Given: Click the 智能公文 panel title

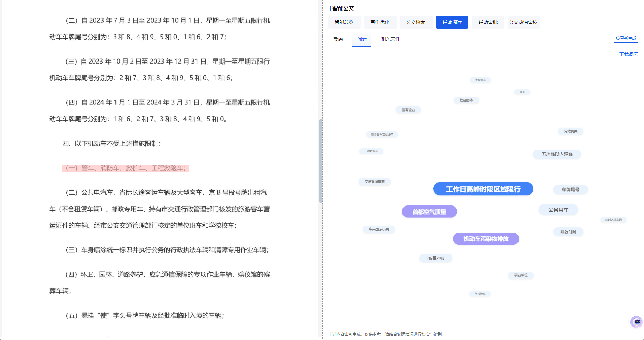Looking at the screenshot, I should click(x=343, y=8).
